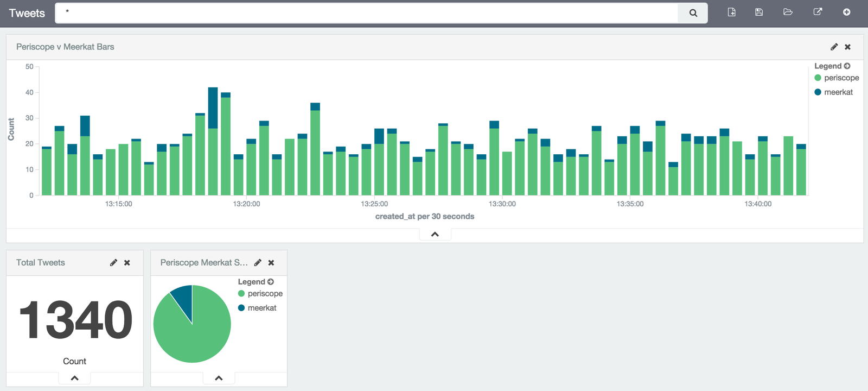The height and width of the screenshot is (391, 868).
Task: Click the Tweets dashboard title
Action: (27, 13)
